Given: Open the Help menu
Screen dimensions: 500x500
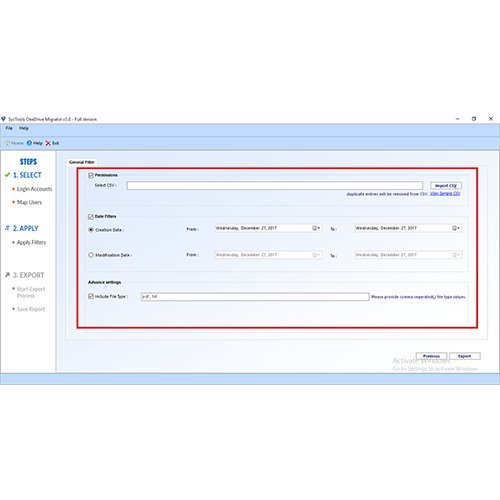Looking at the screenshot, I should [24, 128].
